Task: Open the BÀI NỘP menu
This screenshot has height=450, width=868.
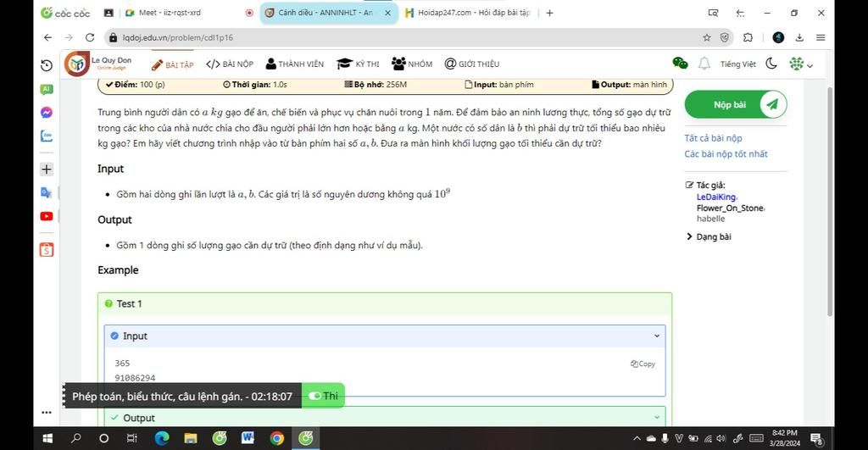Action: (x=230, y=64)
